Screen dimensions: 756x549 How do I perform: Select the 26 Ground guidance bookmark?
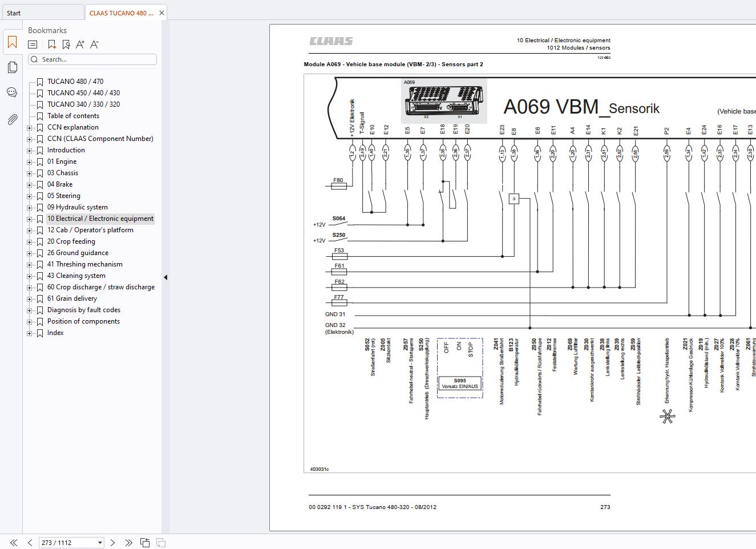[x=78, y=253]
